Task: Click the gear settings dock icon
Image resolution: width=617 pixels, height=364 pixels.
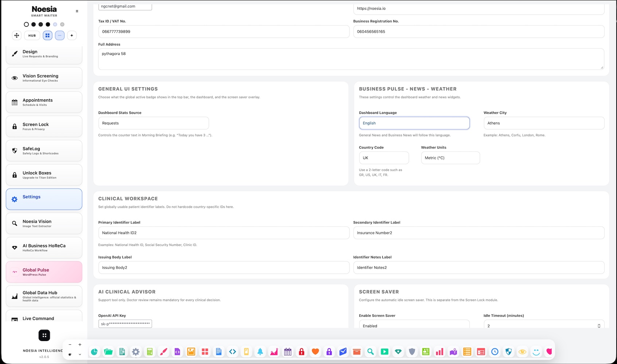Action: pyautogui.click(x=136, y=352)
